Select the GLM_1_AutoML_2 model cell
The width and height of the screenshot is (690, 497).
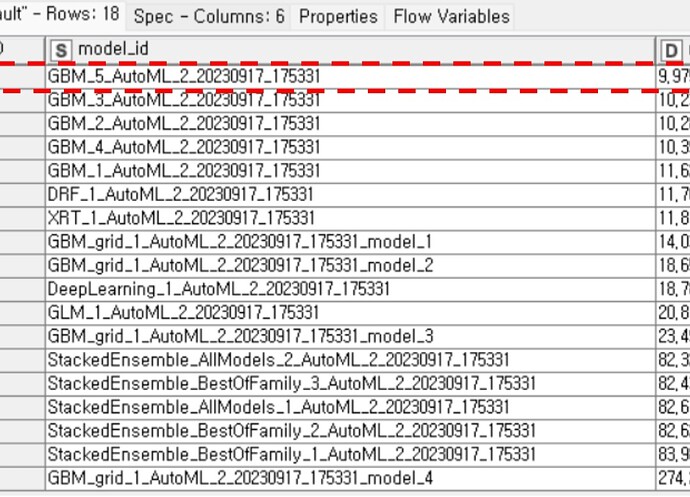(x=180, y=312)
